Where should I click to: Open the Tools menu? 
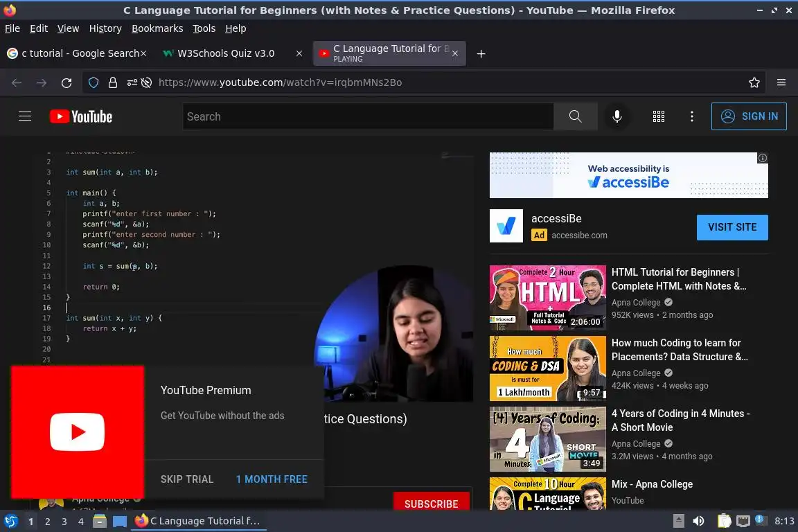(204, 28)
